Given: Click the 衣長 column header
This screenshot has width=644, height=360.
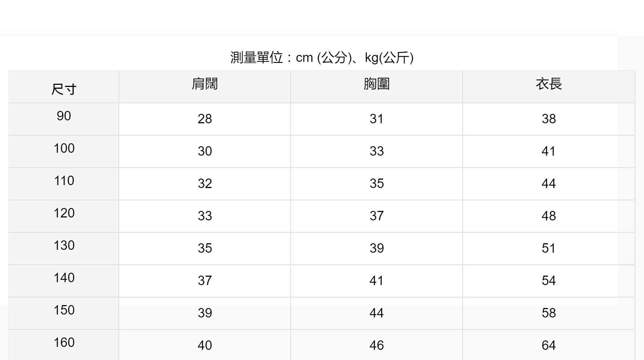Looking at the screenshot, I should 548,84.
